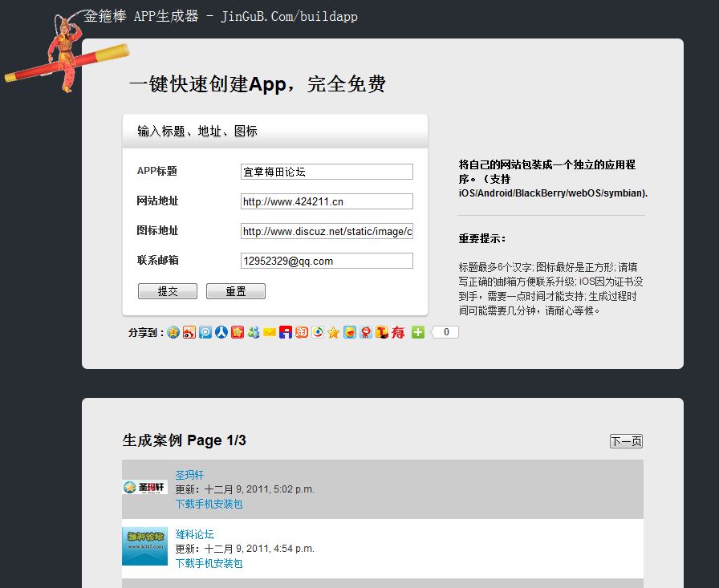Click the 生成案例 Page 1/3 heading
The image size is (719, 588).
point(184,440)
